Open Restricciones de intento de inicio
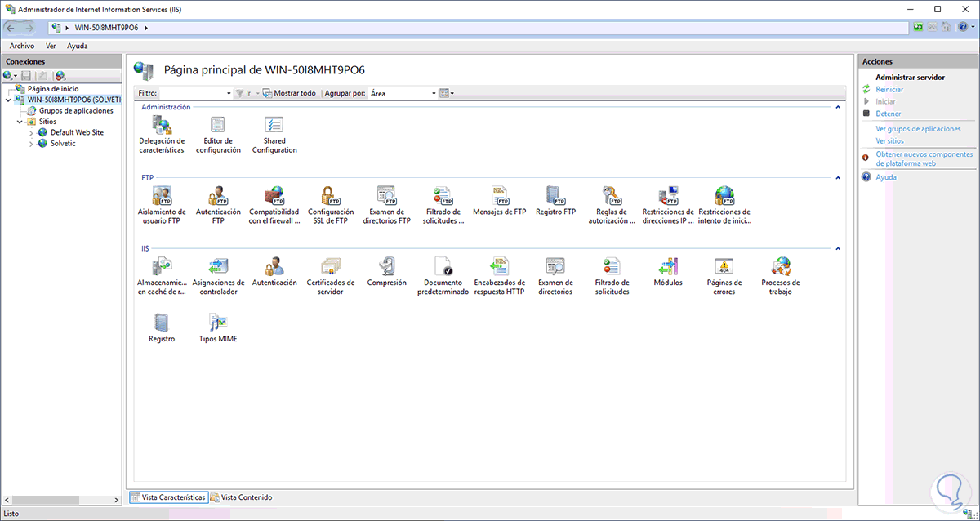The image size is (980, 521). tap(725, 205)
